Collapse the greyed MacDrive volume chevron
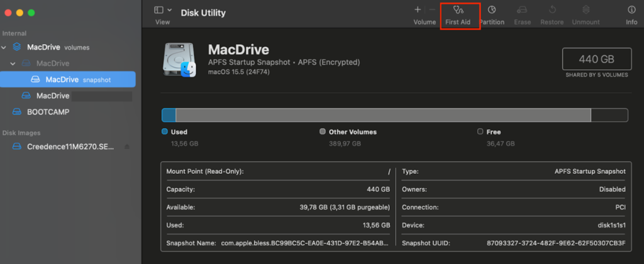644x264 pixels. point(13,63)
